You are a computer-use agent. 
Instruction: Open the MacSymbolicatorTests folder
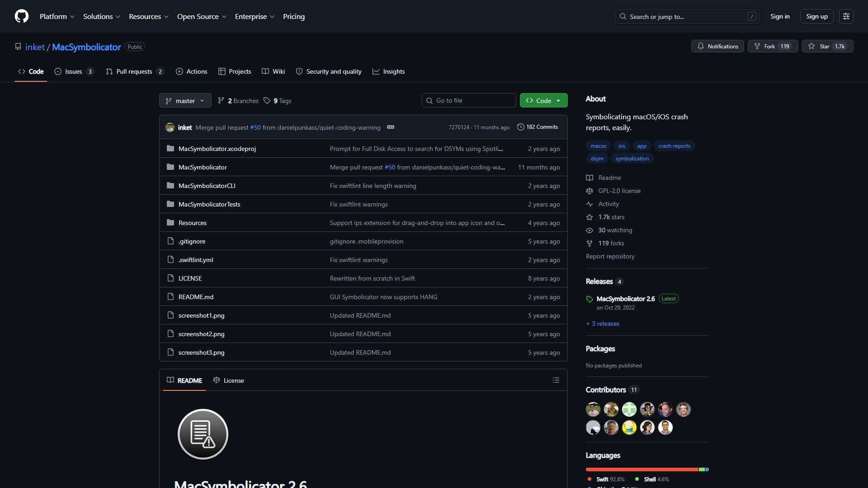click(x=209, y=204)
